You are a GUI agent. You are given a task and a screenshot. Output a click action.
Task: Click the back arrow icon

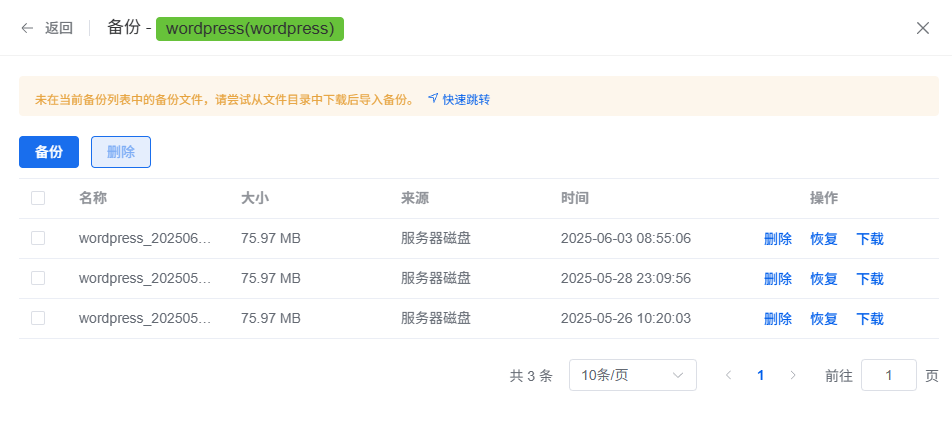pyautogui.click(x=27, y=29)
